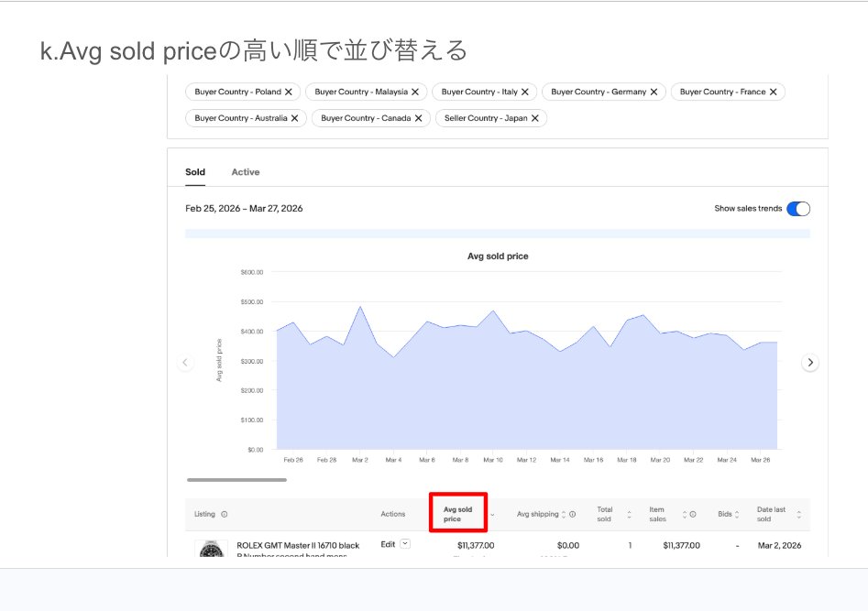Click the info icon beside Avg shipping

(x=572, y=515)
